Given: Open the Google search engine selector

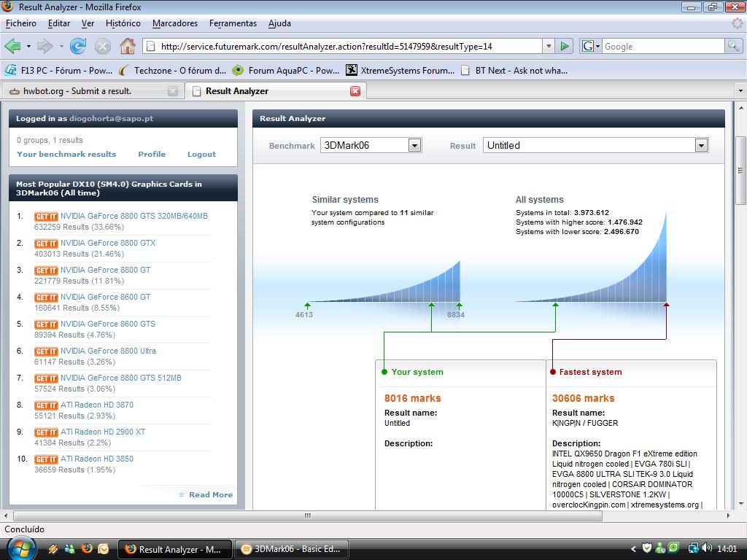Looking at the screenshot, I should tap(591, 46).
